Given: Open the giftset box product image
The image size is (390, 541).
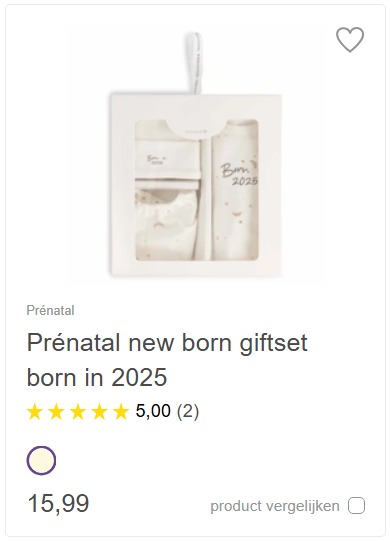Looking at the screenshot, I should coord(196,155).
